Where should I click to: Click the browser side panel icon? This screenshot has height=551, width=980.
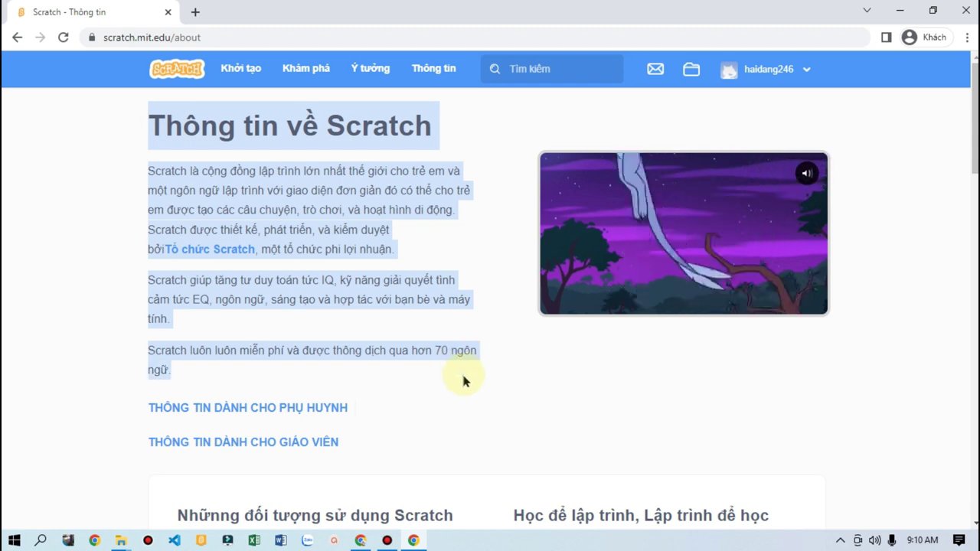886,37
